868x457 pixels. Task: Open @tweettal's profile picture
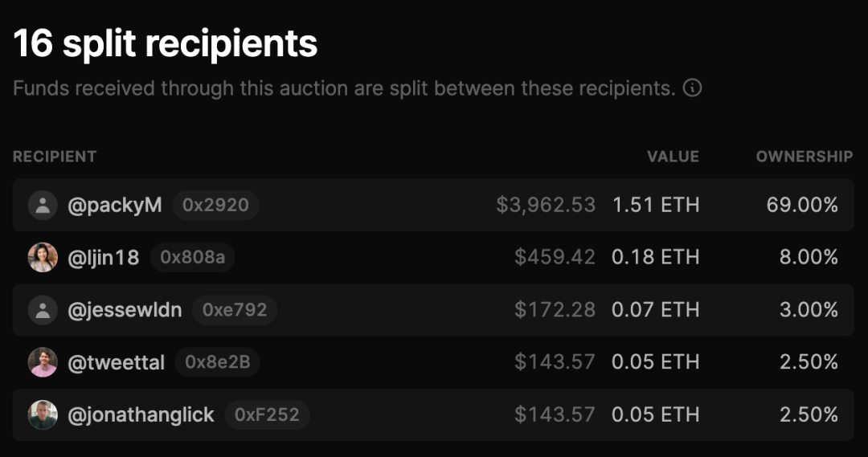coord(43,362)
